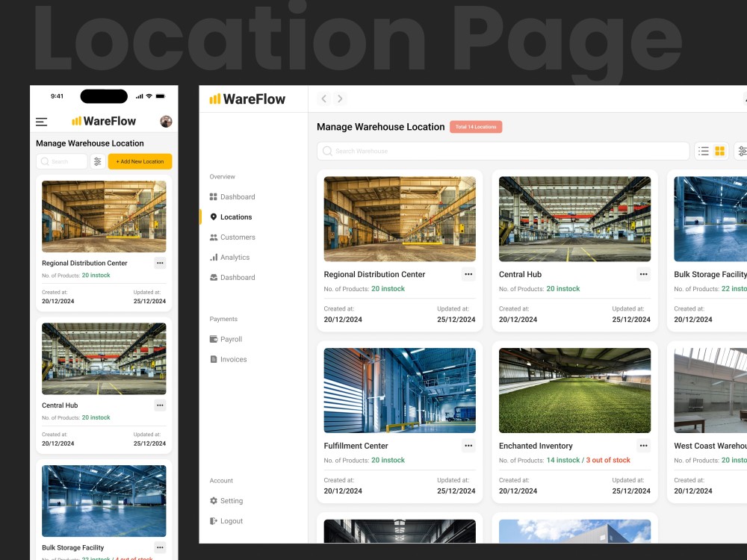Screen dimensions: 747x560
Task: Open desktop Regional Distribution Center image
Action: click(x=400, y=219)
